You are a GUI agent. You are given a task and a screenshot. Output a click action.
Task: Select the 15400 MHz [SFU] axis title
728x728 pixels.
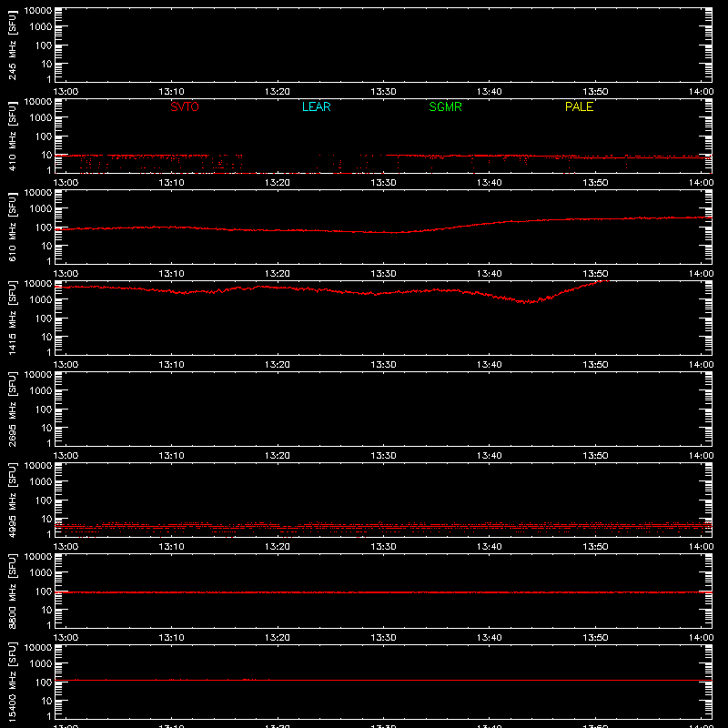[12, 682]
